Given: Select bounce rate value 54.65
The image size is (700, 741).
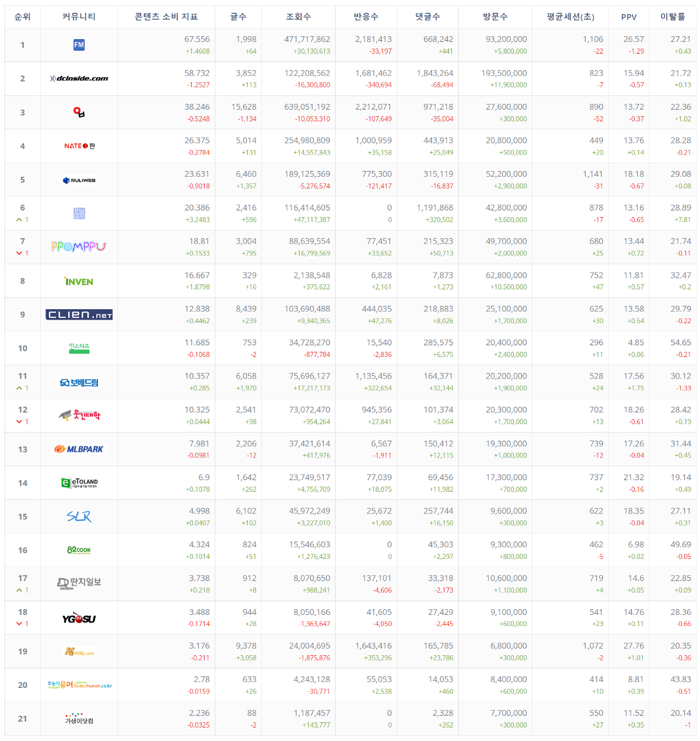Looking at the screenshot, I should [x=681, y=342].
